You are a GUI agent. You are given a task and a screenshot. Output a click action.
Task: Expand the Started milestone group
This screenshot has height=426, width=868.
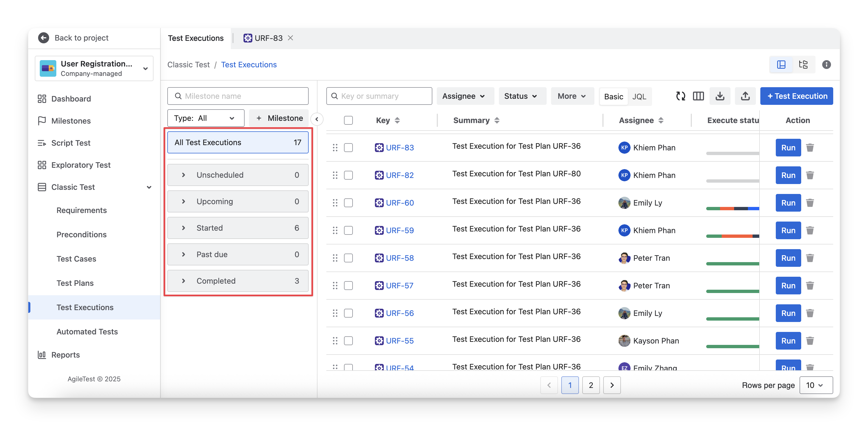[x=183, y=228]
